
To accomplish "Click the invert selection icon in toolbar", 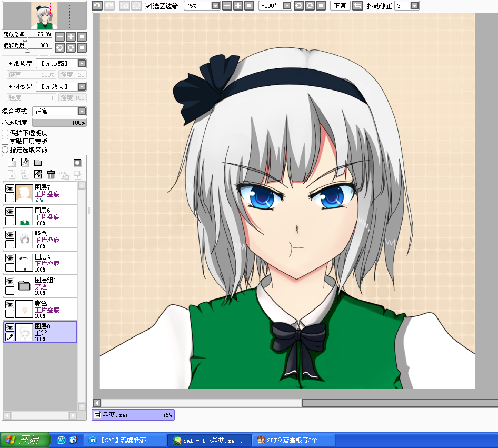I will (136, 6).
